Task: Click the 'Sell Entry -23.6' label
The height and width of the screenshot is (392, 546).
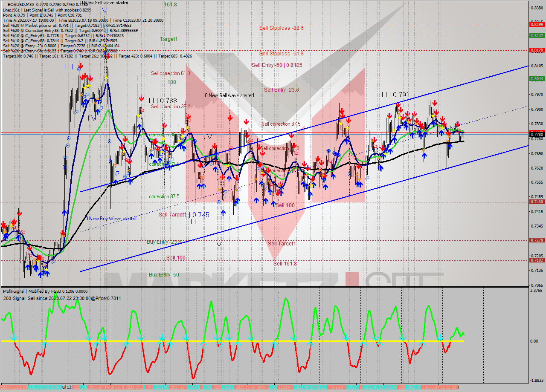Action: (x=281, y=89)
